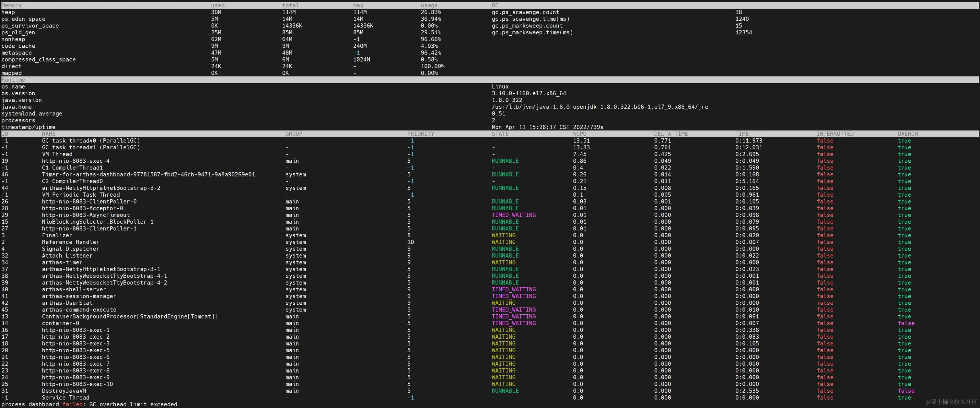
Task: Select 'arthas-UserStat' thread name
Action: point(67,303)
